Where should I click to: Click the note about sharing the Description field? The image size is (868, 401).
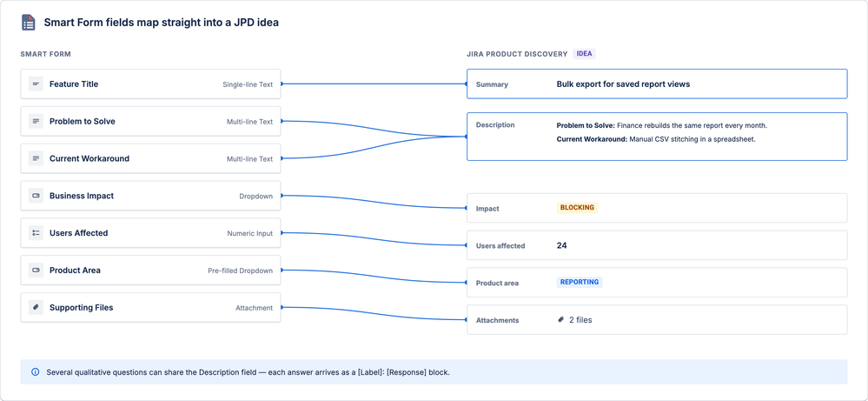coord(248,372)
